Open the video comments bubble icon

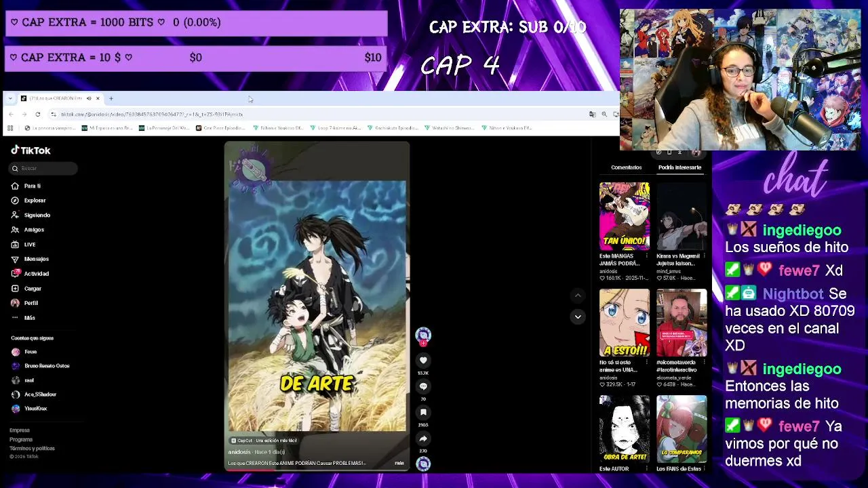423,386
